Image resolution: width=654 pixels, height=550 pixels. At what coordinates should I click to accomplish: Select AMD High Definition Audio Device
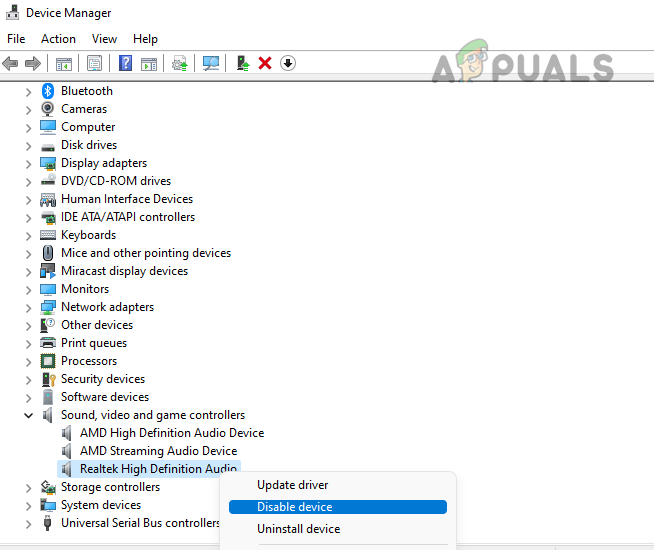point(172,433)
